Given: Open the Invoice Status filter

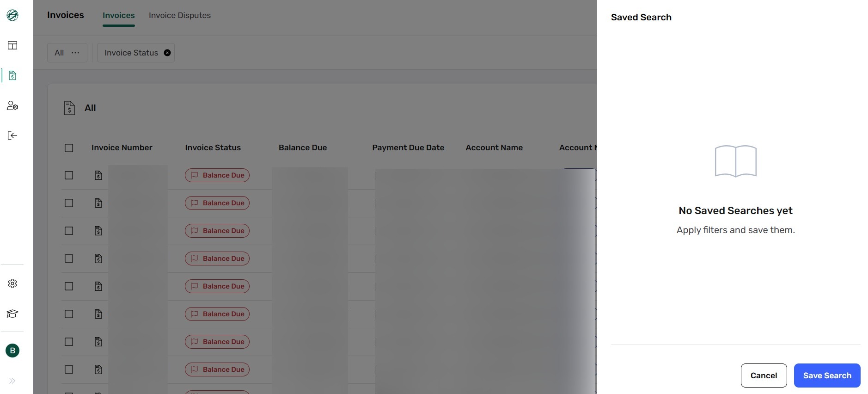Looking at the screenshot, I should [x=131, y=53].
